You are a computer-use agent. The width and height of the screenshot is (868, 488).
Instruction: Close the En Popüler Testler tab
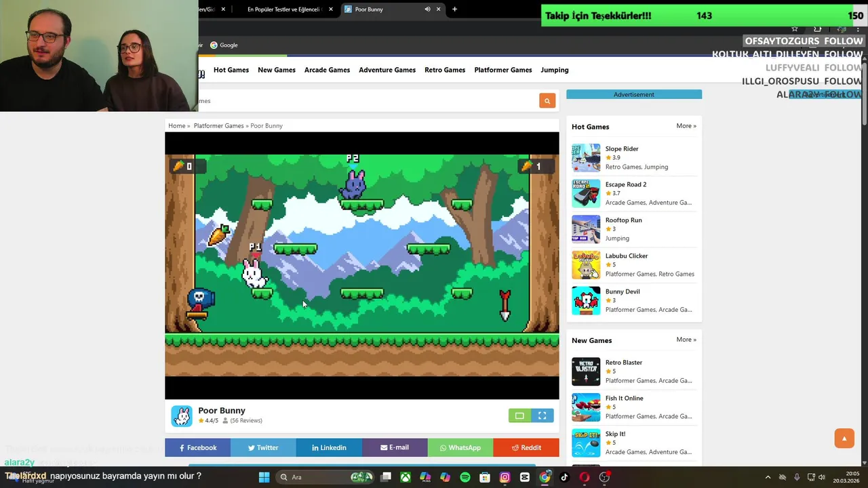coord(331,9)
